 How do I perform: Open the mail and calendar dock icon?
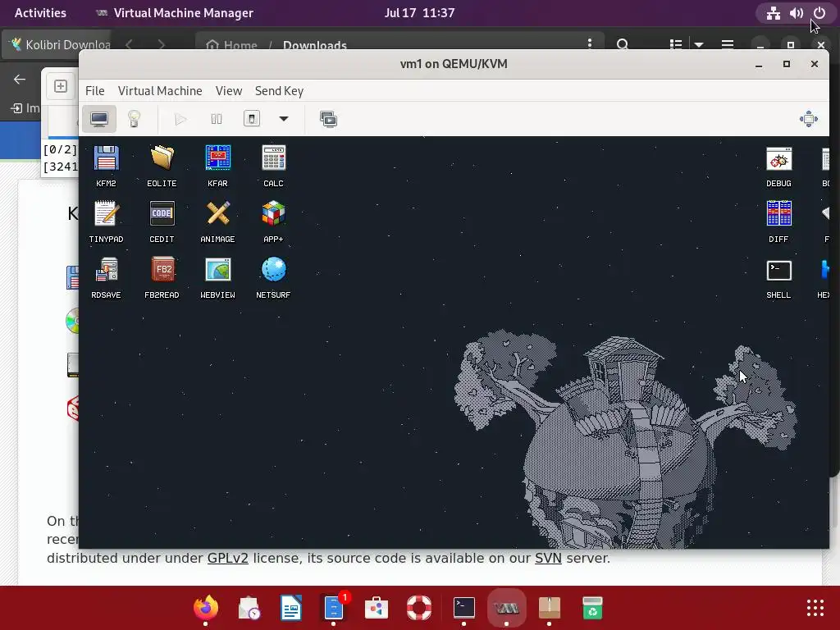coord(249,608)
